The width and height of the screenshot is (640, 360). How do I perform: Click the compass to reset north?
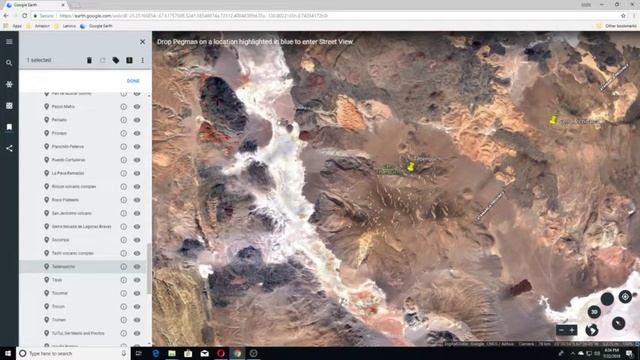(x=618, y=323)
